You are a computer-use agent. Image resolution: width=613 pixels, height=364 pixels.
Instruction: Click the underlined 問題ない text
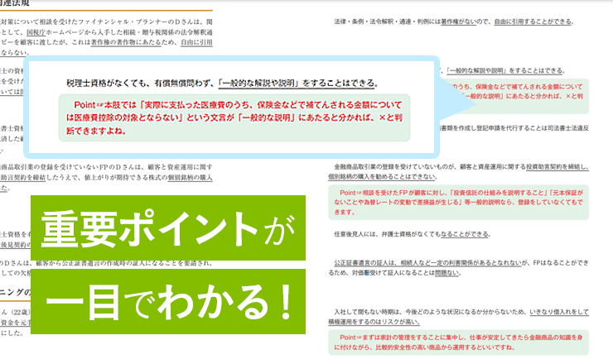[446, 273]
